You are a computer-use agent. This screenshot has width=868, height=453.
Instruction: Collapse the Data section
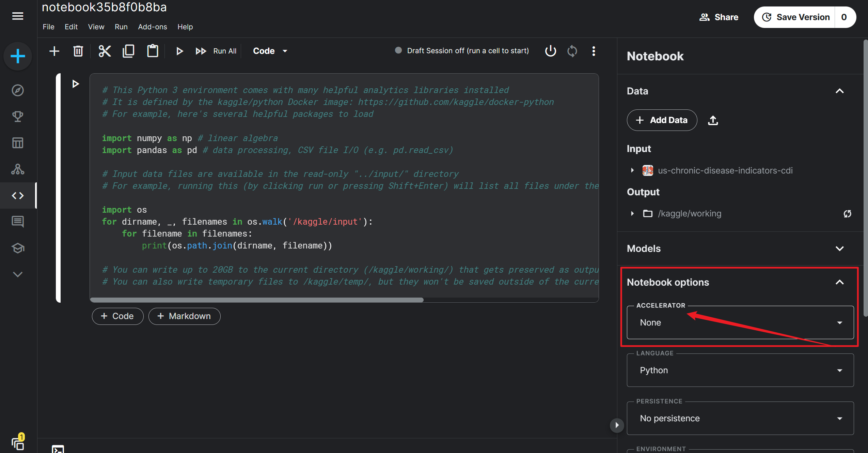click(839, 91)
